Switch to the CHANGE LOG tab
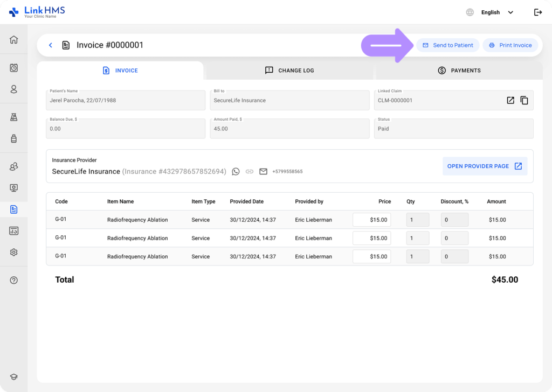This screenshot has width=552, height=392. 289,71
